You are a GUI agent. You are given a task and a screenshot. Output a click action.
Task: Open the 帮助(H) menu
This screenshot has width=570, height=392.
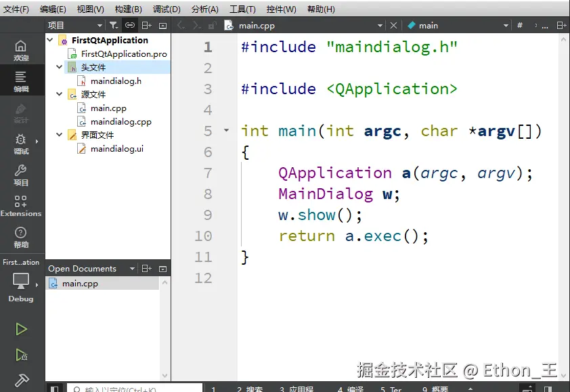tap(321, 9)
